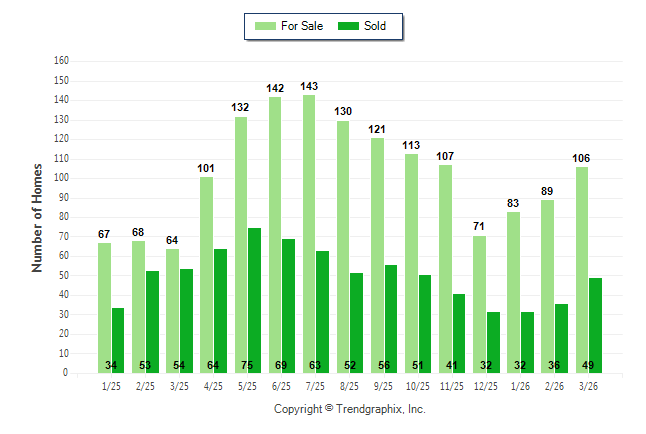This screenshot has width=646, height=434.
Task: Click the Trendgraphix, Inc. copyright text
Action: click(x=350, y=409)
